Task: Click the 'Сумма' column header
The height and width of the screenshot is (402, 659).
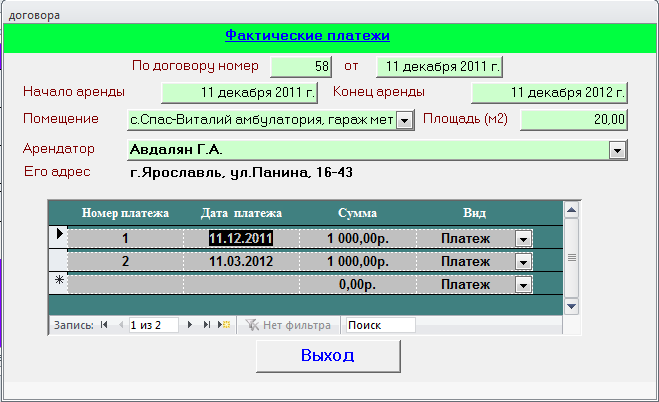Action: coord(357,213)
